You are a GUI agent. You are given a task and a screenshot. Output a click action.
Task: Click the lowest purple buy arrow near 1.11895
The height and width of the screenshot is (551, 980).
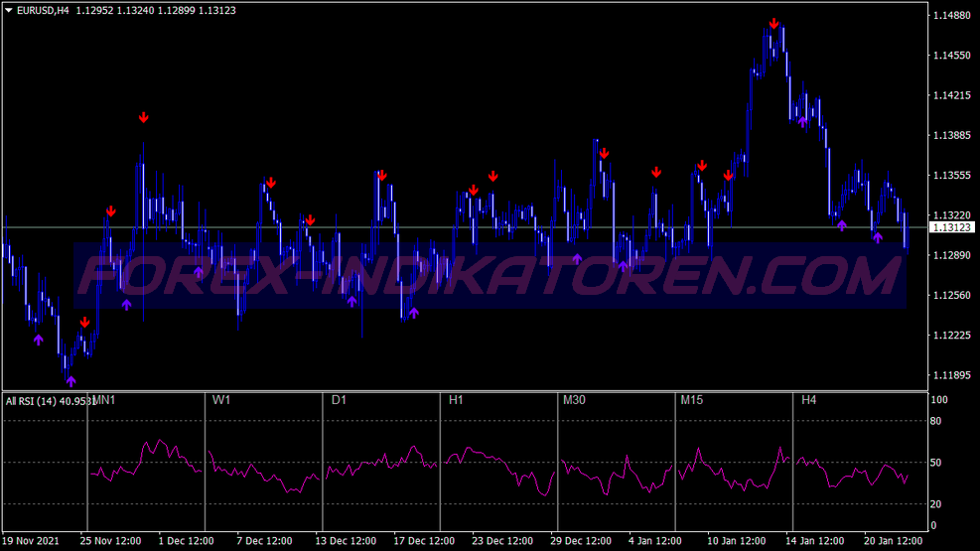70,380
